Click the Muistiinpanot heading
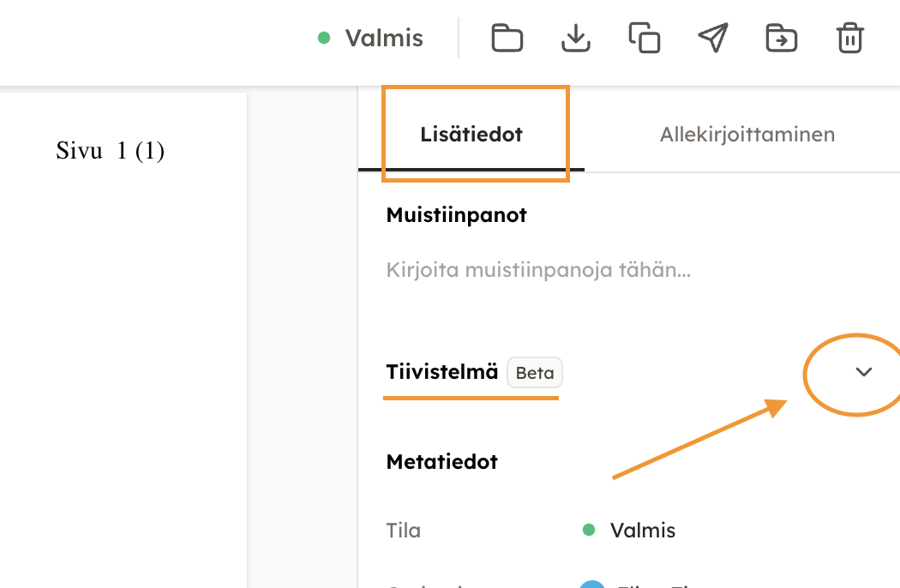The height and width of the screenshot is (588, 900). tap(457, 215)
